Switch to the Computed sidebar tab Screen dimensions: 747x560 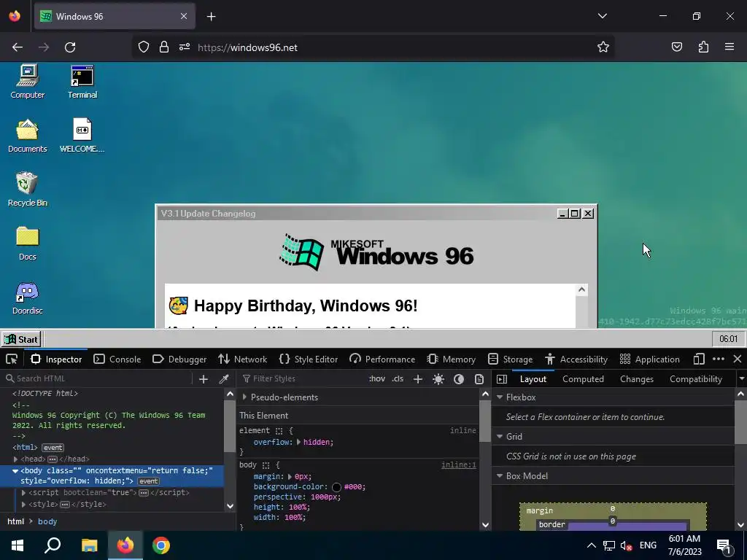[x=583, y=379]
